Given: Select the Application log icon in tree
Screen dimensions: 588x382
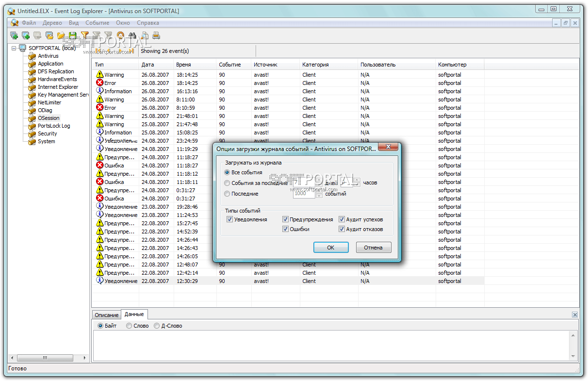Looking at the screenshot, I should click(32, 64).
